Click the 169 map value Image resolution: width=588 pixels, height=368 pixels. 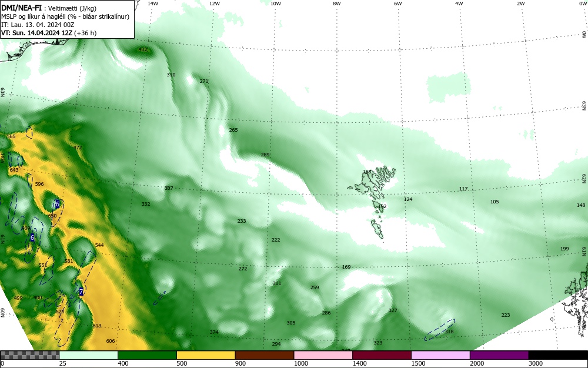tap(346, 267)
